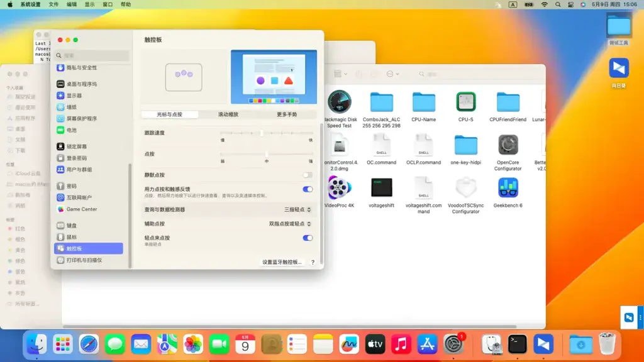Select VoodooTSCSync Configurator icon

[x=466, y=187]
